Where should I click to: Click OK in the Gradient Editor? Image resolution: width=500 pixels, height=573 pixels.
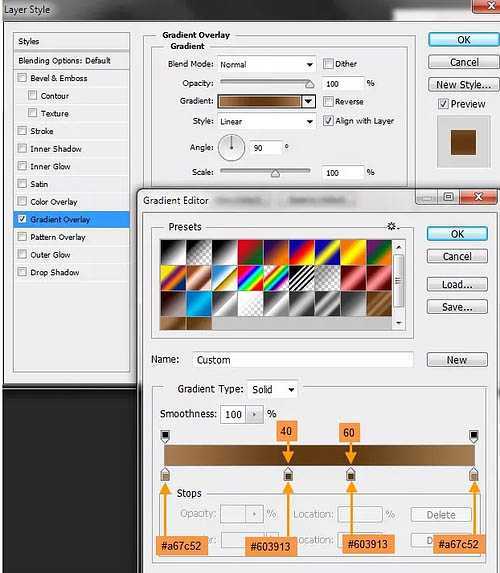click(457, 234)
